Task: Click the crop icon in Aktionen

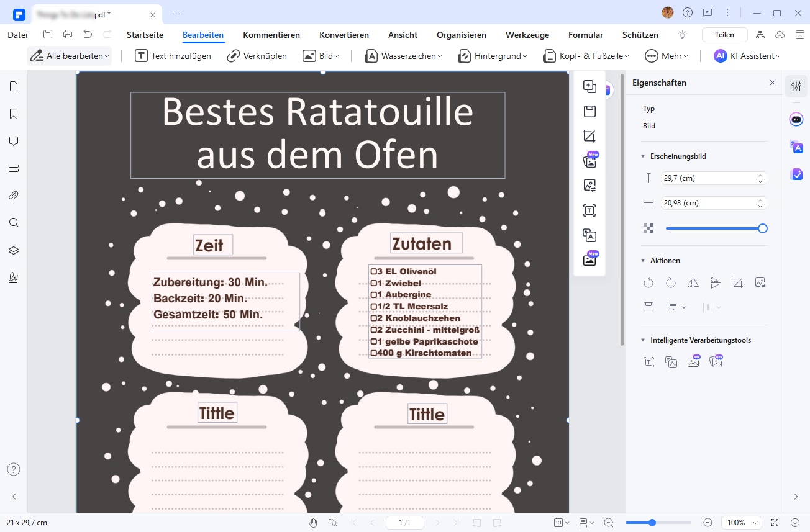Action: (737, 283)
